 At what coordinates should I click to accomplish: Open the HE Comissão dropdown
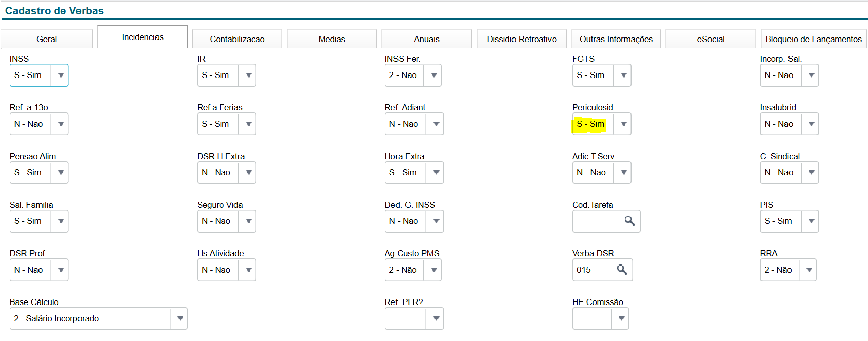tap(621, 318)
